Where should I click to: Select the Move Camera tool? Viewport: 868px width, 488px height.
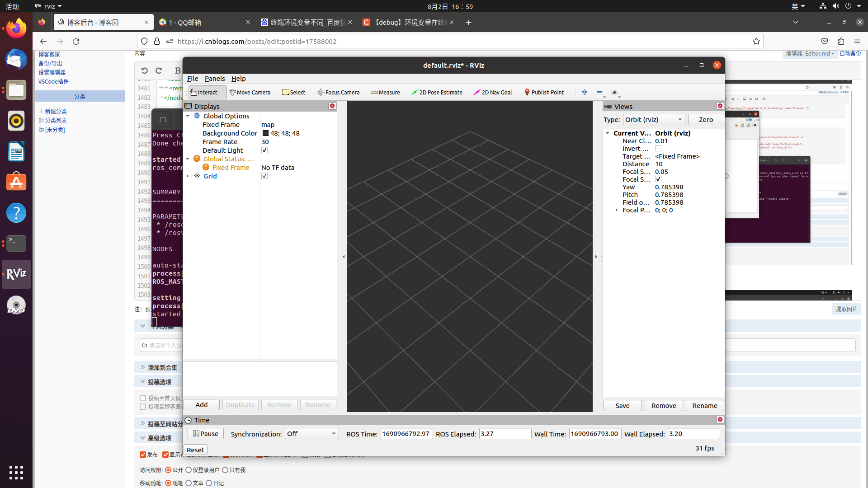[x=250, y=92]
